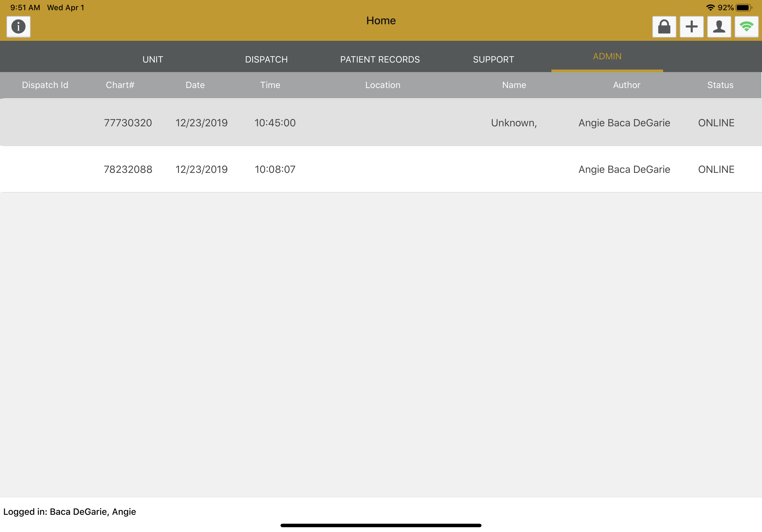Tap the 10:08:07 time entry
Screen dimensions: 762x532
point(275,169)
